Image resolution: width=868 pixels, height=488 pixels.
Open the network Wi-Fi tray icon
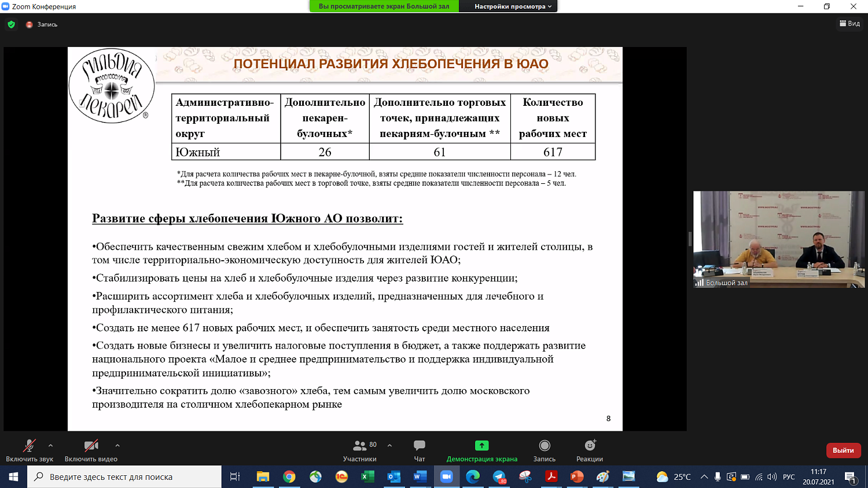pyautogui.click(x=759, y=476)
